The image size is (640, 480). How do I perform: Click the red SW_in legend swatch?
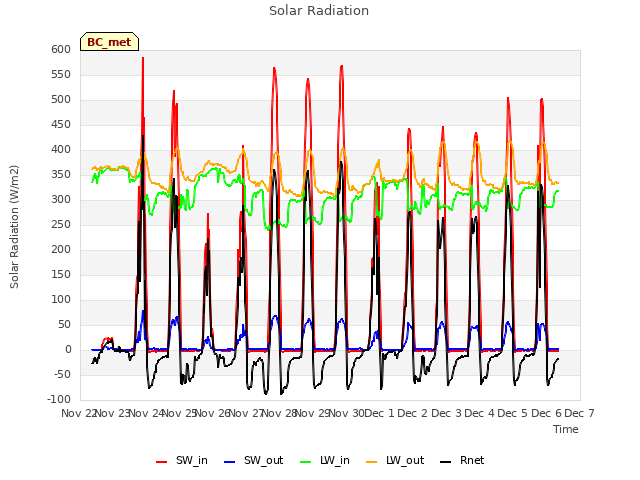click(x=162, y=462)
